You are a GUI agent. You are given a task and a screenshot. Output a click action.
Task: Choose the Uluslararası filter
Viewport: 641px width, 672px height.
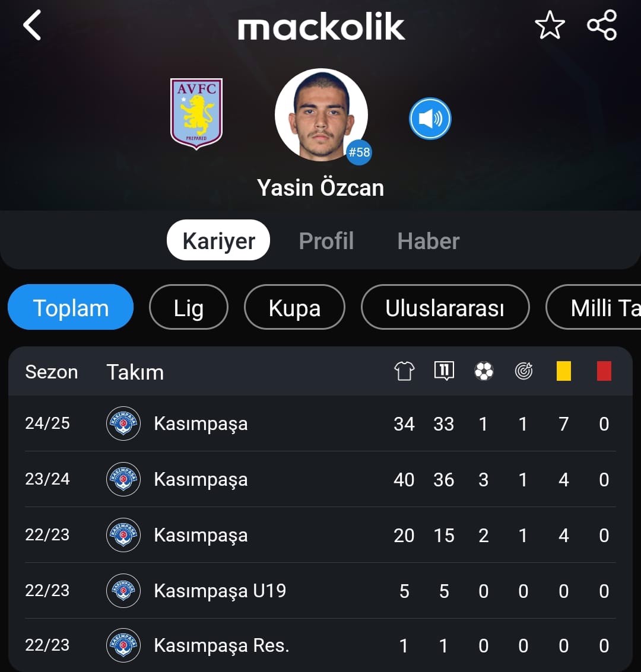(445, 307)
